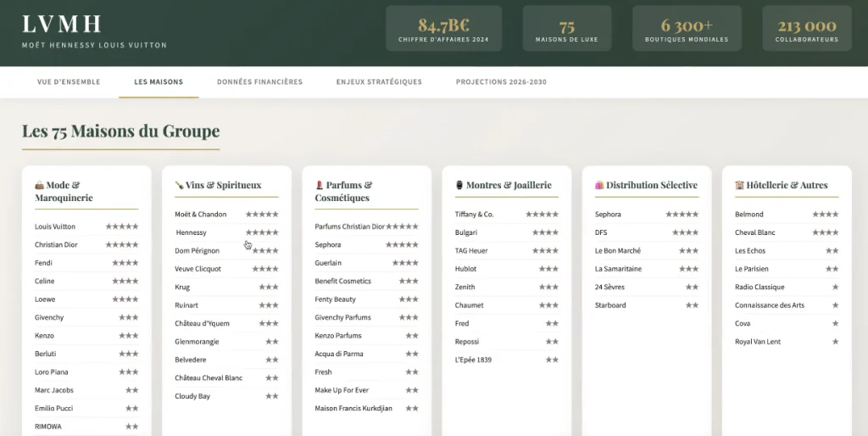
Task: Select Christian Dior under Mode & Maroquinerie
Action: (86, 245)
